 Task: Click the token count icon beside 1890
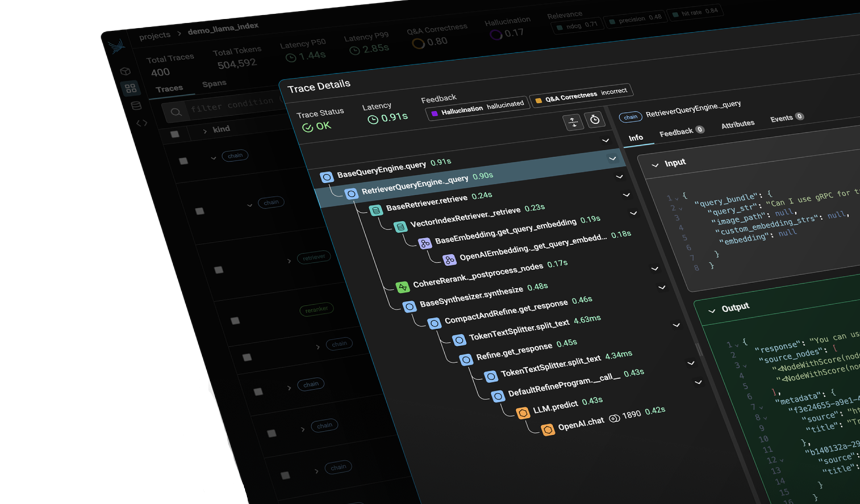[614, 419]
